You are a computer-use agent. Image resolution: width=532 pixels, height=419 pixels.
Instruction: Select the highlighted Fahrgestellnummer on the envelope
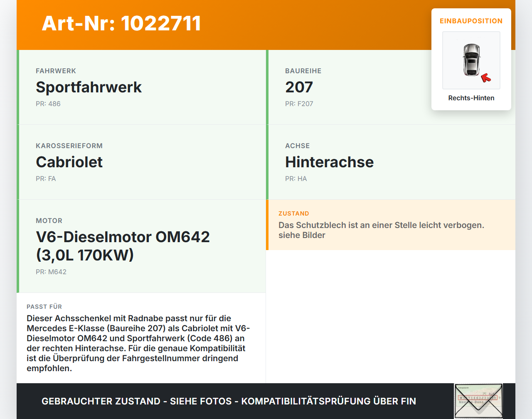click(478, 398)
